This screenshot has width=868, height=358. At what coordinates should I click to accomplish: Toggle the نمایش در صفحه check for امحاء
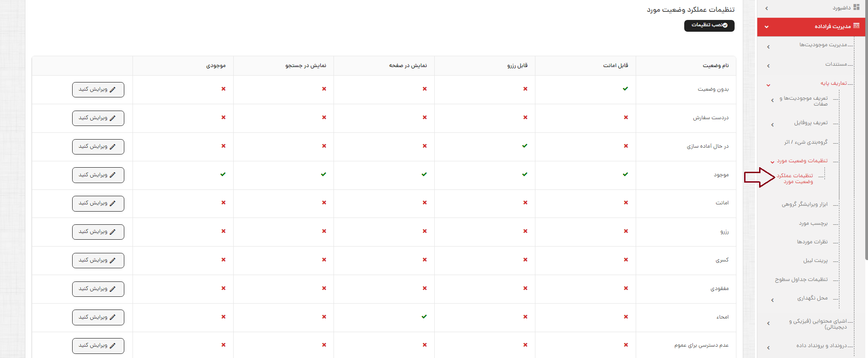[x=424, y=317]
